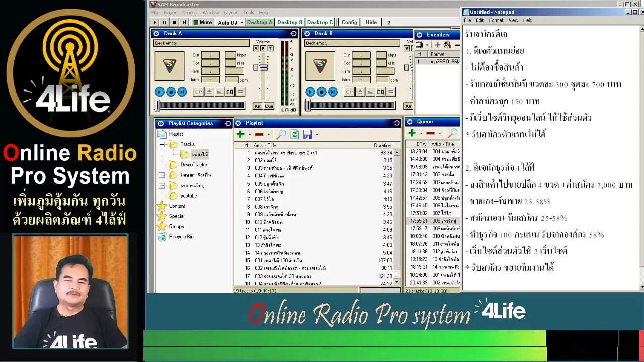This screenshot has width=644, height=362.
Task: Toggle Deck B CP button
Action: 349,92
